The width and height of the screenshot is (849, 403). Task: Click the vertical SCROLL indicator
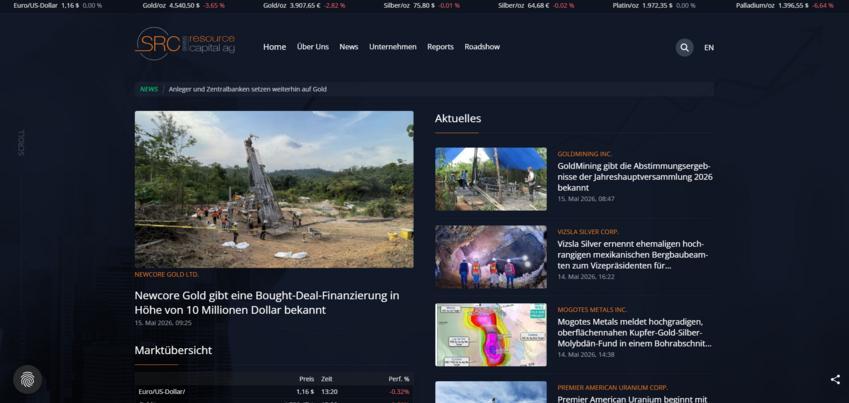22,142
